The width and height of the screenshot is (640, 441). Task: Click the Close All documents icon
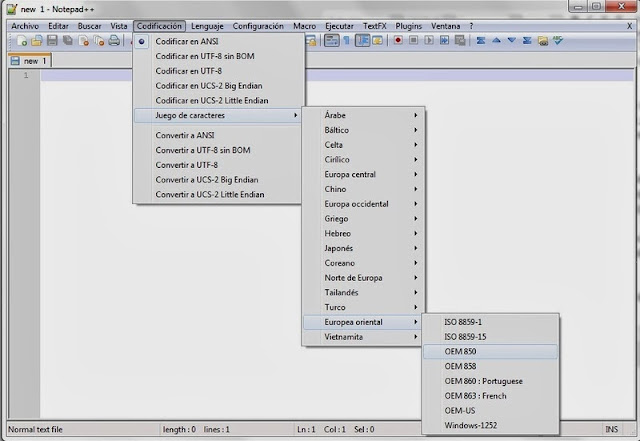point(99,40)
